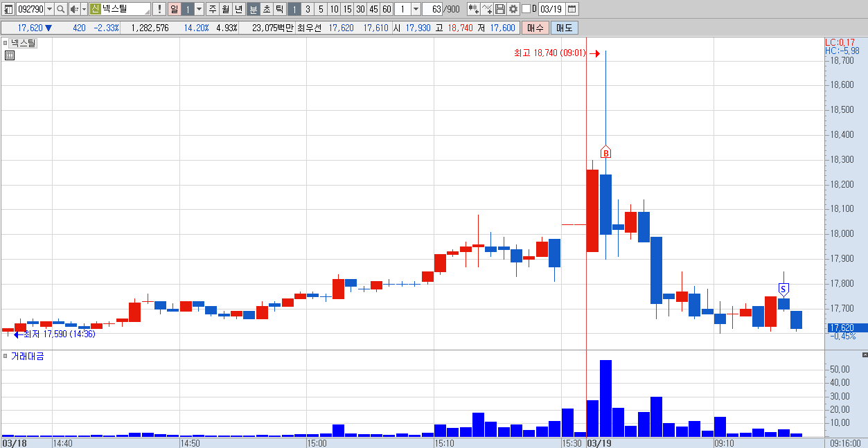The width and height of the screenshot is (868, 448).
Task: Expand the stock code 092790 dropdown
Action: 49,9
